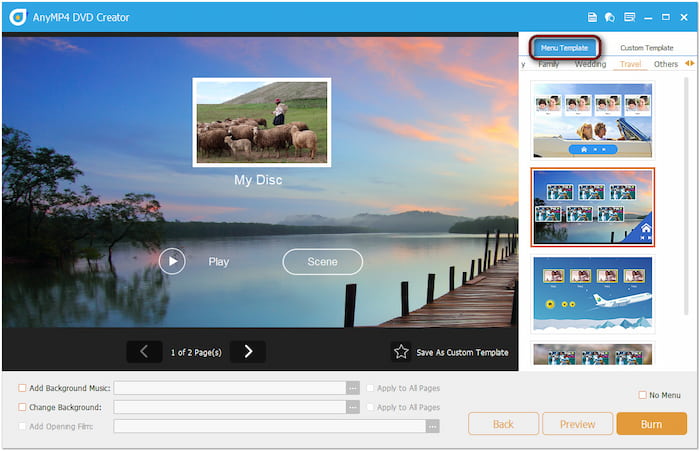Screen dimensions: 700x451
Task: Click the star Save As Custom Template icon
Action: coord(401,352)
